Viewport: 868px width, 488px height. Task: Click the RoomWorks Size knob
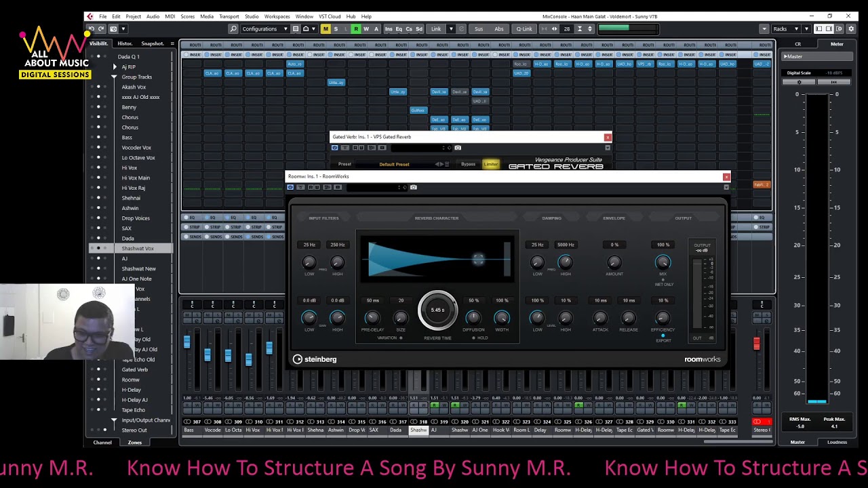coord(401,318)
